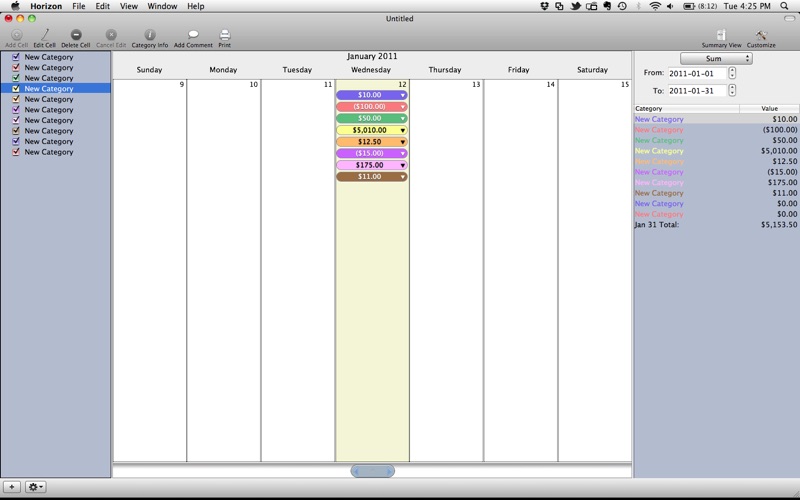
Task: Open the Customize toolbar icon
Action: 761,35
